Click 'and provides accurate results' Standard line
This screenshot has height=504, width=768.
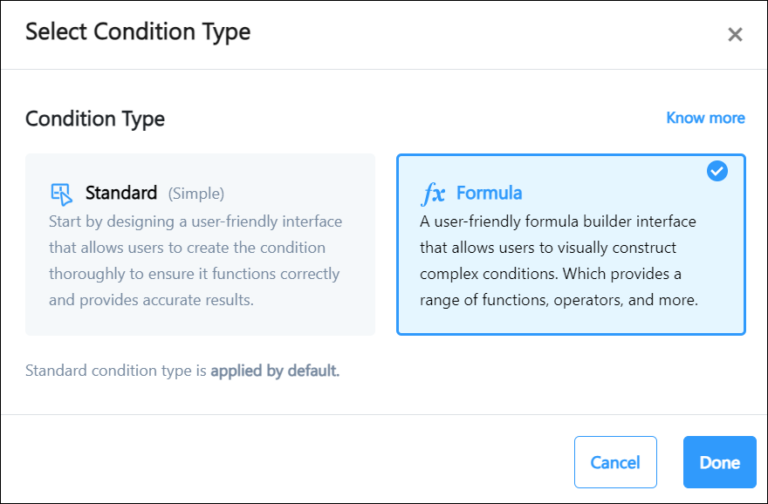(x=151, y=299)
